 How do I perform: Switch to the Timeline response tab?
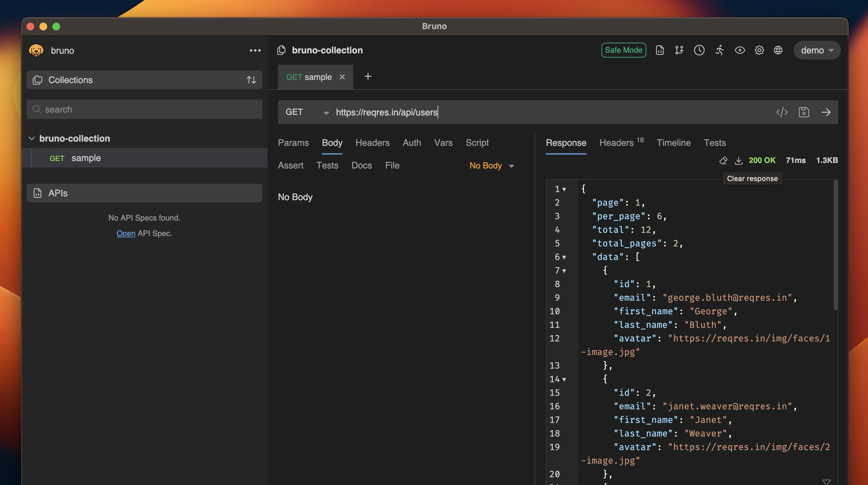(673, 143)
